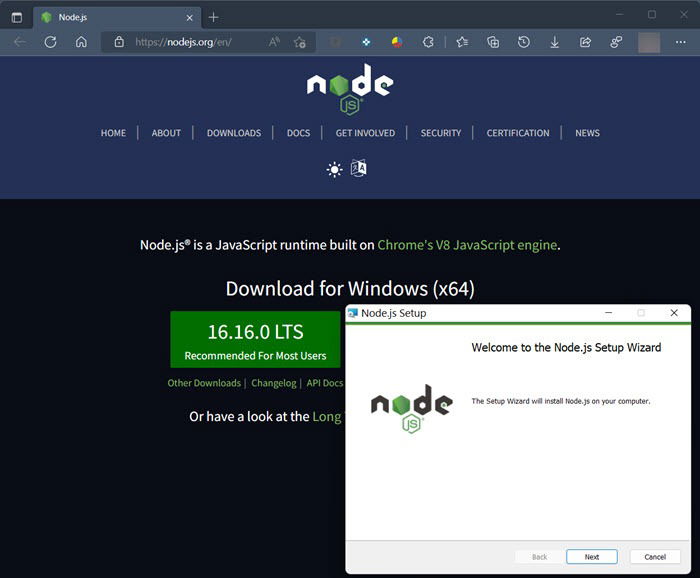Refresh the page with the reload icon

tap(50, 42)
